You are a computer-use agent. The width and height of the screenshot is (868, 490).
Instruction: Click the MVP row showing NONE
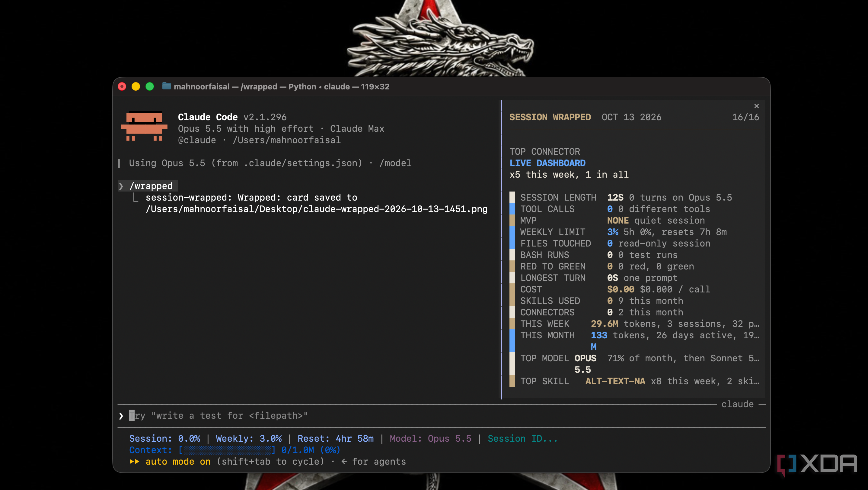point(634,221)
